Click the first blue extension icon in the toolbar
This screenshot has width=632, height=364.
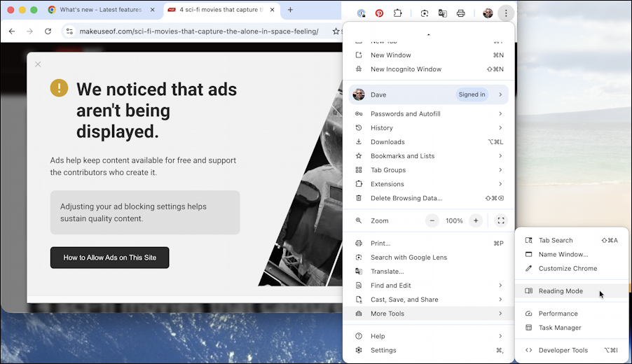[361, 13]
